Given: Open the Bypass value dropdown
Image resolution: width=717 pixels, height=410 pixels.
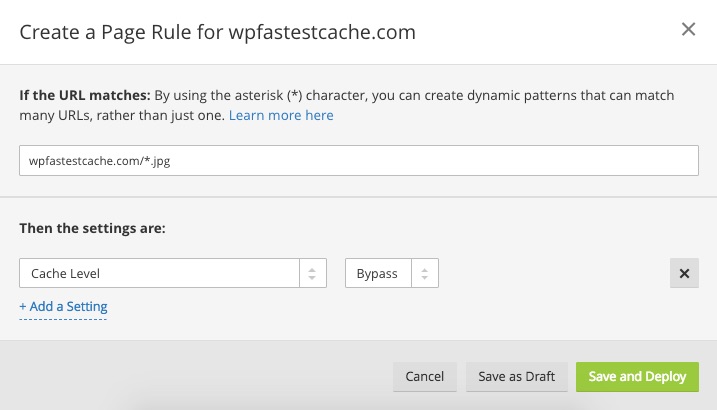Looking at the screenshot, I should 392,273.
